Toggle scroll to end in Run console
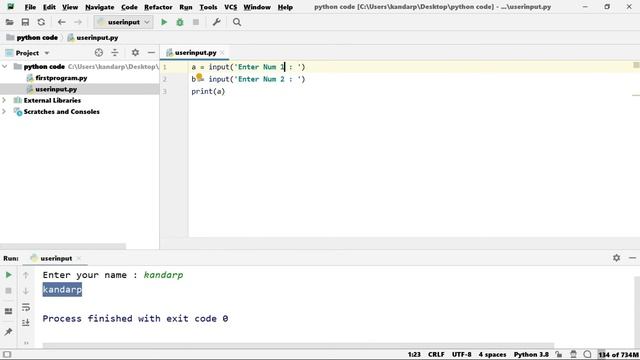 coord(26,322)
